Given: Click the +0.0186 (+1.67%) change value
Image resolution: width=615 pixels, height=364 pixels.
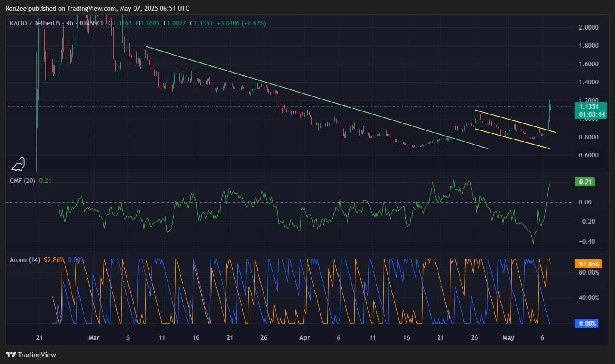Looking at the screenshot, I should (x=241, y=23).
